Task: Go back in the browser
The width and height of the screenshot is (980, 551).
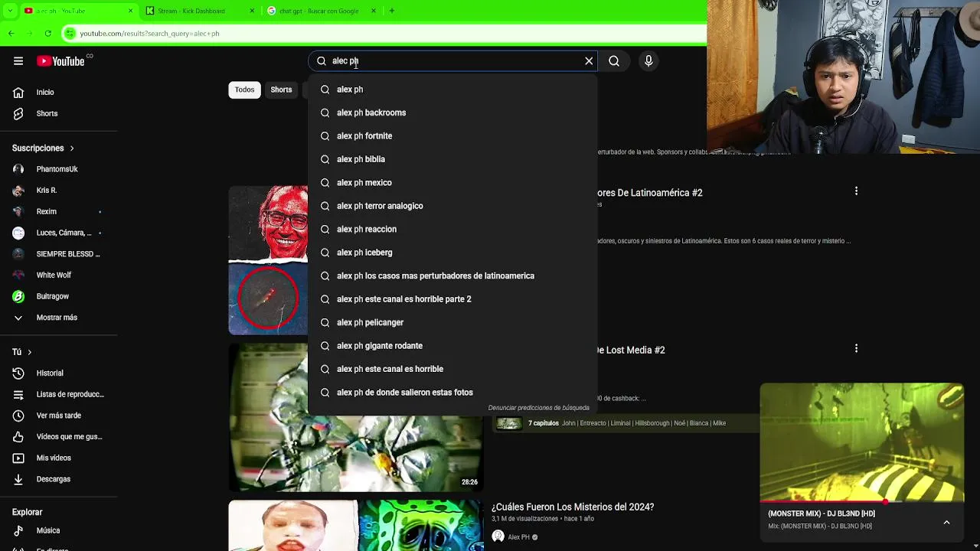Action: tap(11, 34)
